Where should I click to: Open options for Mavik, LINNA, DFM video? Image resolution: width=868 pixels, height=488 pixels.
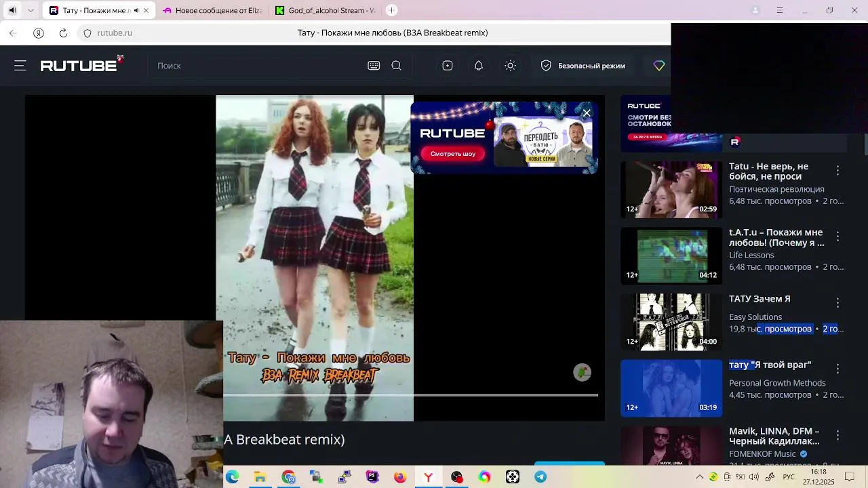837,435
